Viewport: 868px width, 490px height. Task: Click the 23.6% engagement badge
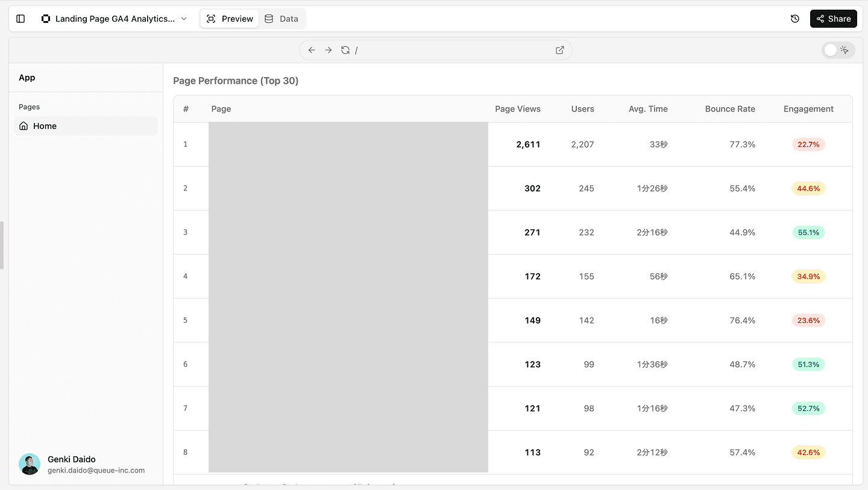(x=808, y=320)
